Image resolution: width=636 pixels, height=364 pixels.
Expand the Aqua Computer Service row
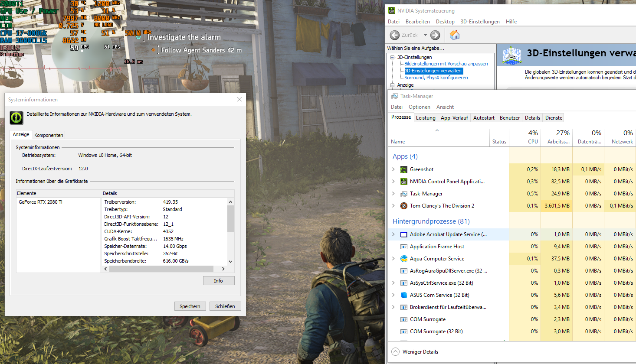tap(393, 259)
